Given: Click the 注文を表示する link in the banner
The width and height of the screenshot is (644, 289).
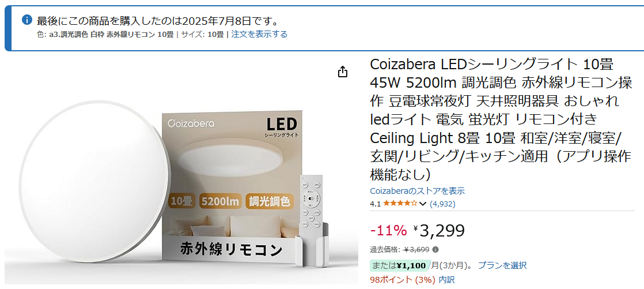Looking at the screenshot, I should (259, 34).
